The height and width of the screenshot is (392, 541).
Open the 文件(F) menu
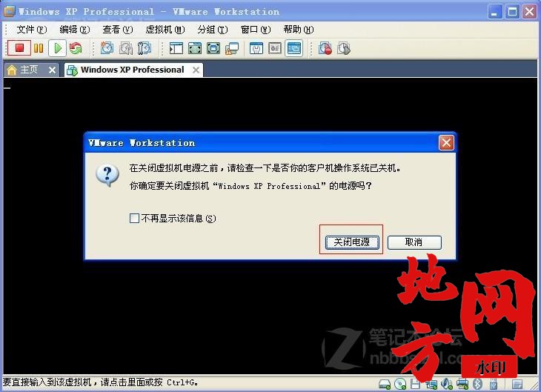coord(31,30)
